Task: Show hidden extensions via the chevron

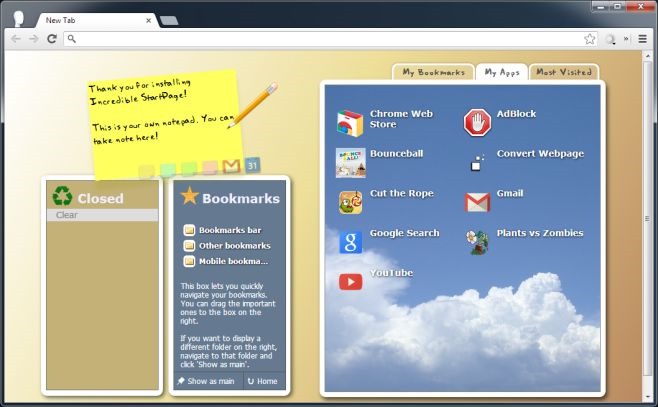Action: [626, 39]
